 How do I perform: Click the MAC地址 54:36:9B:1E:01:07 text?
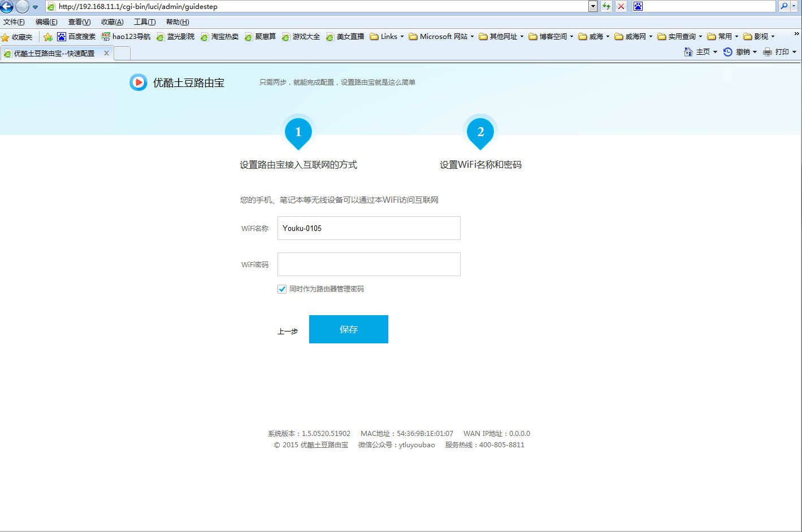[x=407, y=434]
